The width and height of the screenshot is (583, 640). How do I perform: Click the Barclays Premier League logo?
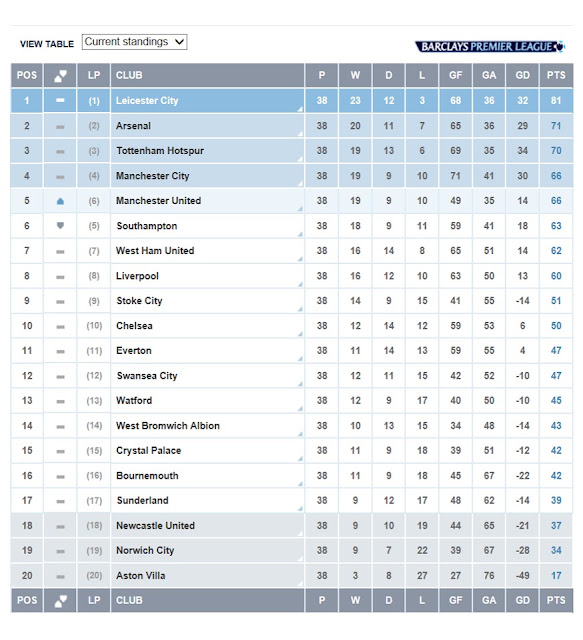(x=490, y=47)
